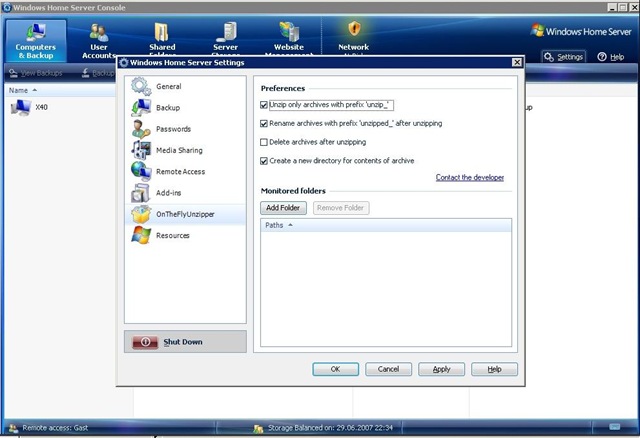Viewport: 640px width, 438px height.
Task: Click the View Backups toolbar icon
Action: (x=13, y=73)
